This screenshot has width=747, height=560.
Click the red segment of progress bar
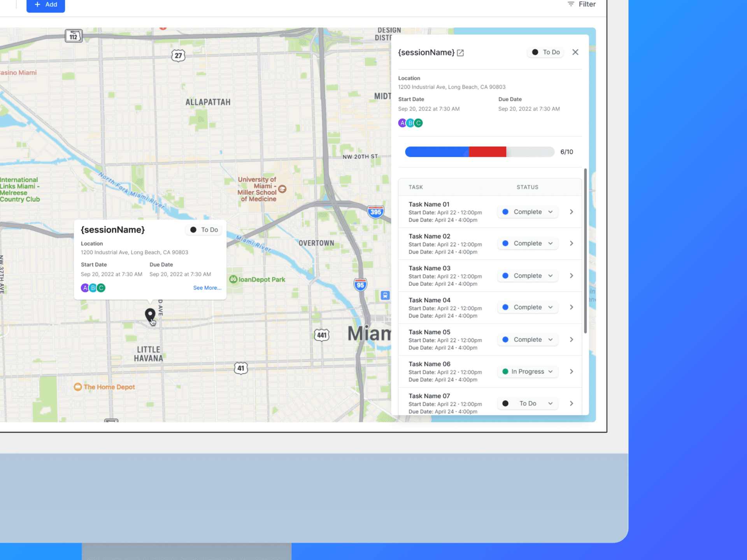[x=487, y=152]
